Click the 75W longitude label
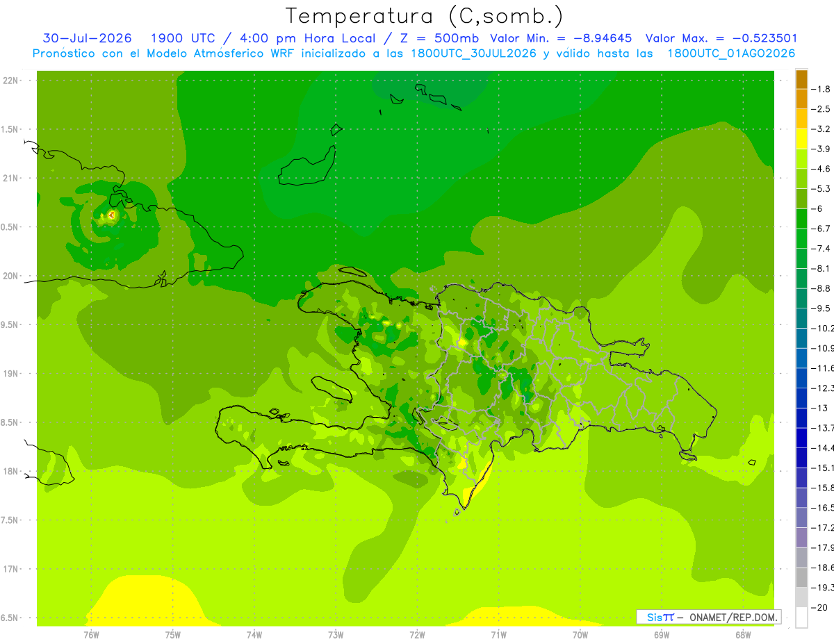The image size is (834, 644). pos(172,634)
